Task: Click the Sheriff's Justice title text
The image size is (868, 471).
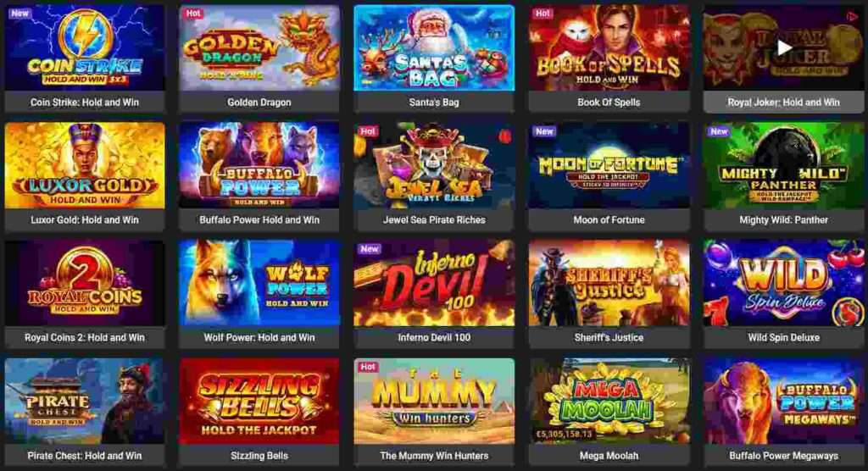Action: [x=609, y=338]
